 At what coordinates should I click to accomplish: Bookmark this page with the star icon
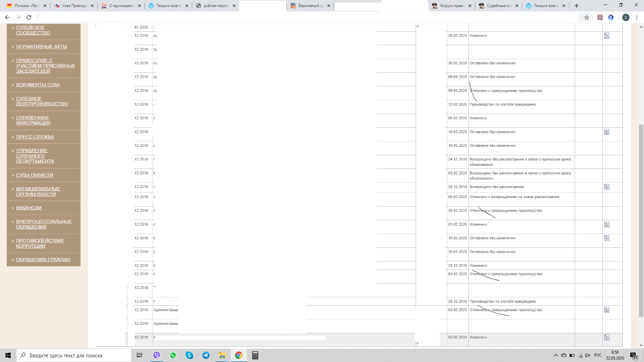[x=587, y=17]
